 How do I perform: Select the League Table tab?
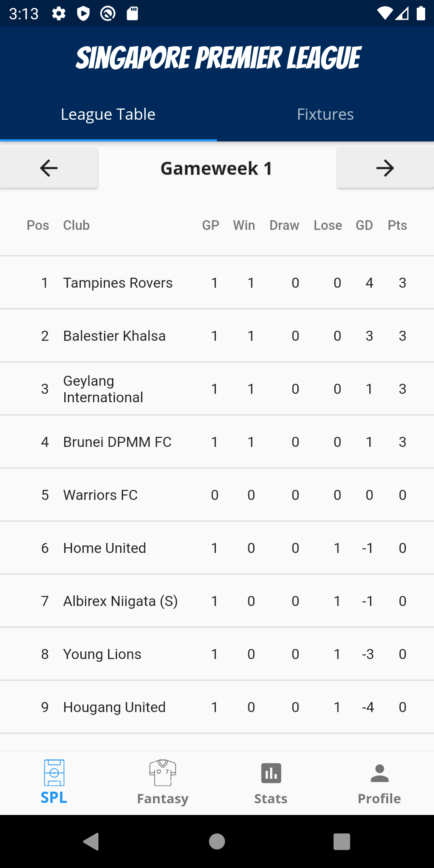coord(108,115)
